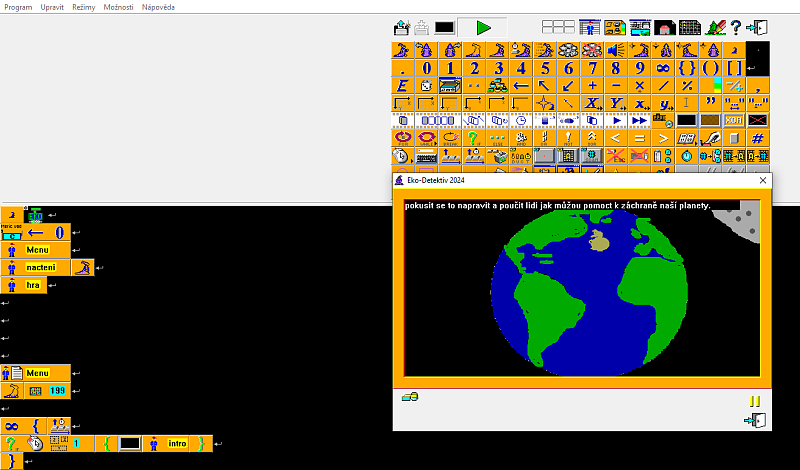
Task: Select the fast-forward double arrow filmstrip icon
Action: click(x=639, y=120)
